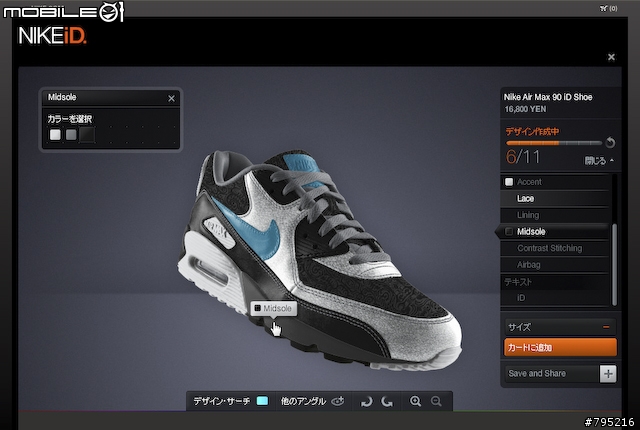Open Save and Share
The height and width of the screenshot is (430, 640).
tap(552, 373)
